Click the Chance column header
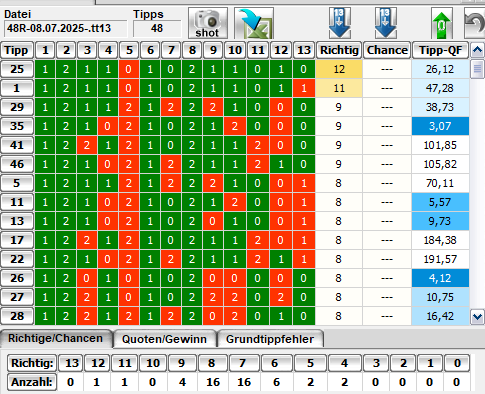This screenshot has height=394, width=485. click(387, 50)
